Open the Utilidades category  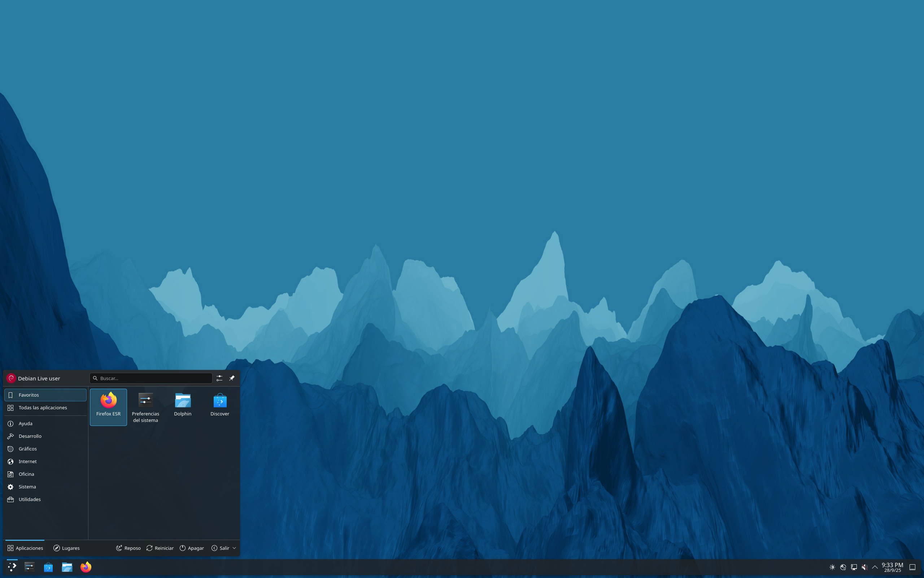tap(45, 499)
